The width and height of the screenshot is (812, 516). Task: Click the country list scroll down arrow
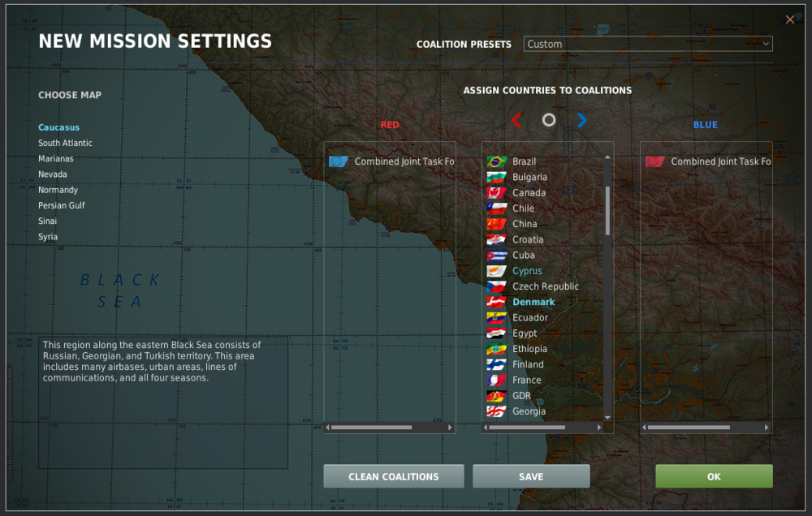pyautogui.click(x=607, y=417)
